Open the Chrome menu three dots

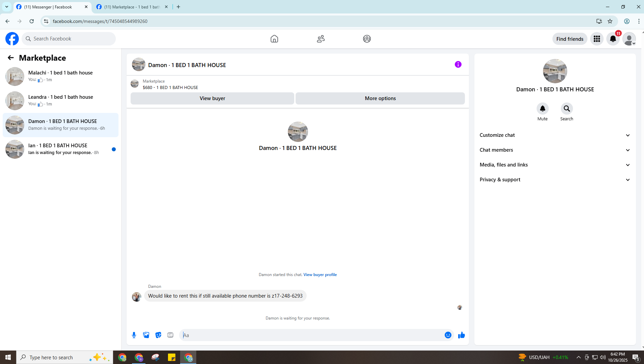point(639,21)
